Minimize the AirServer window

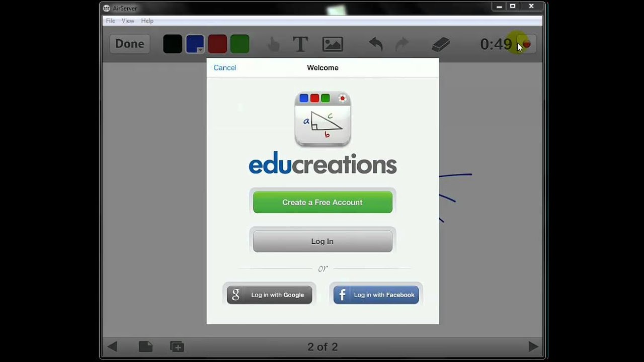(x=499, y=7)
